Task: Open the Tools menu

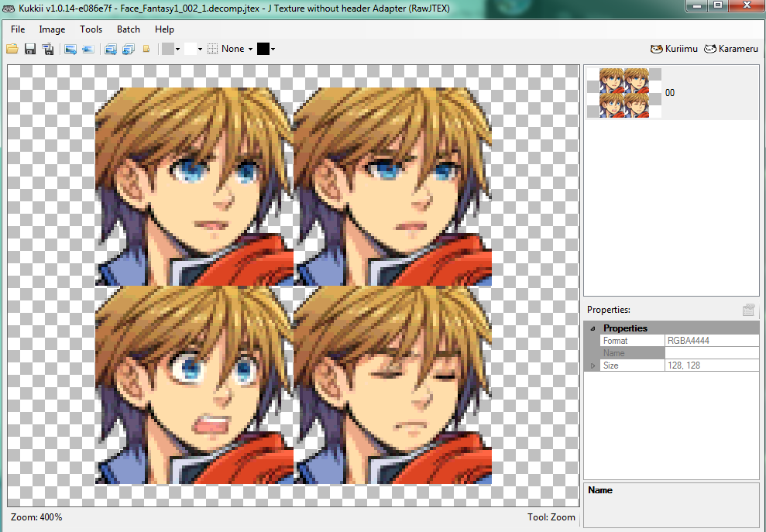Action: click(91, 29)
